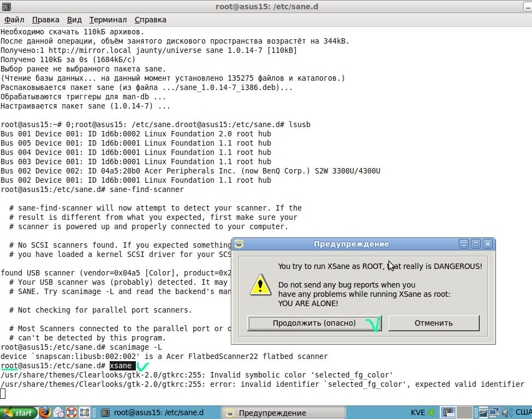
Task: Open the Правка menu
Action: tap(46, 20)
